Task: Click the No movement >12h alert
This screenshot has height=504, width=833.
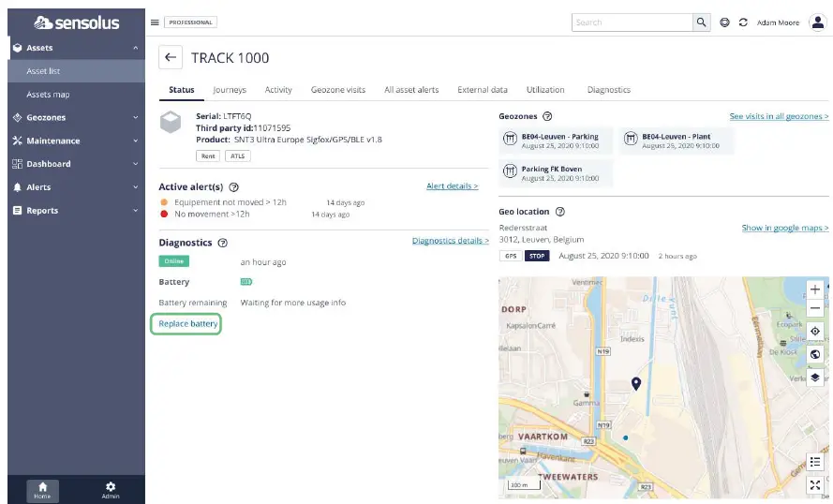Action: (x=212, y=214)
